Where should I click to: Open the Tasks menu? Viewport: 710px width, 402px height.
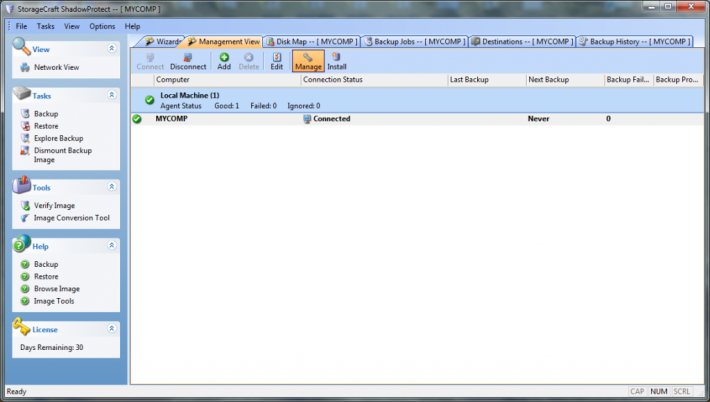point(45,26)
